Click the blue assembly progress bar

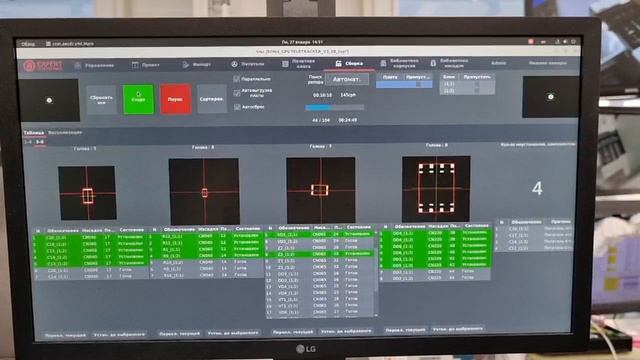tap(334, 107)
